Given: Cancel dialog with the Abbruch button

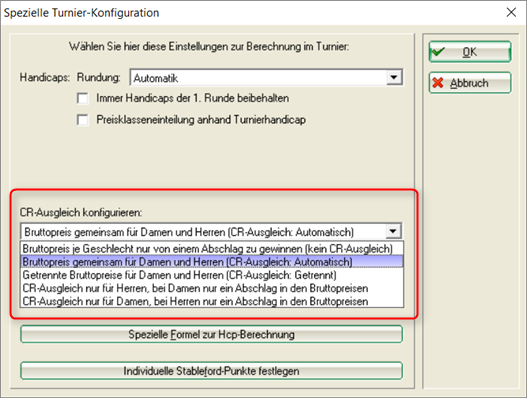Looking at the screenshot, I should [x=470, y=83].
